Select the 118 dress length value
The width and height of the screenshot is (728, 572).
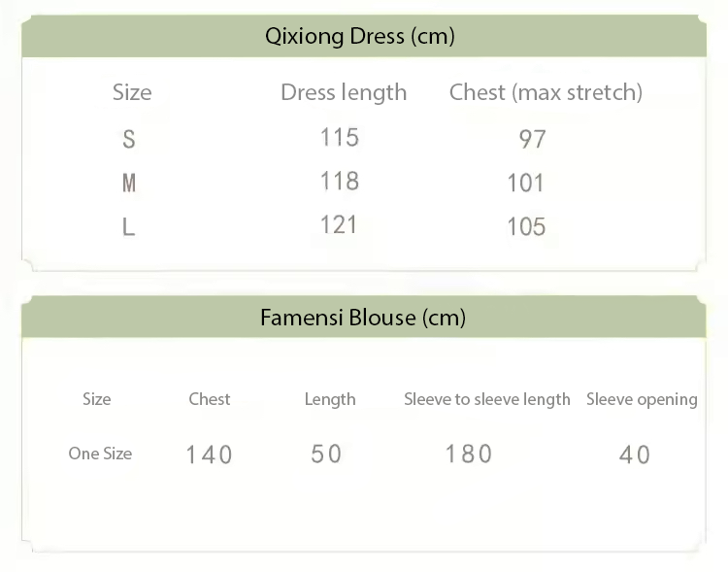[340, 181]
